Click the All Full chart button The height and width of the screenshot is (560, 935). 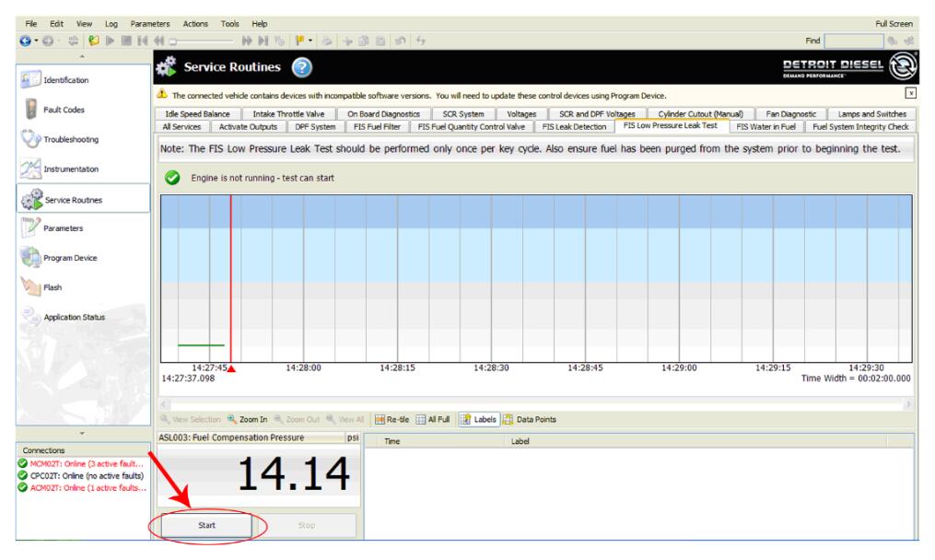(x=433, y=419)
